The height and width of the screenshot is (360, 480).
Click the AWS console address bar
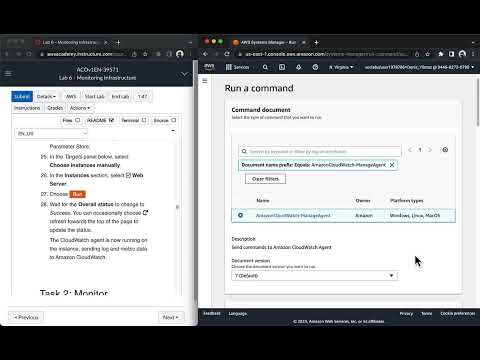click(x=327, y=54)
